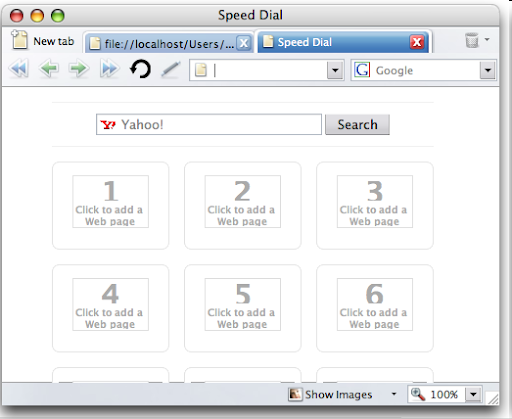Screen dimensions: 512x419
Task: Expand the Show Images mode arrow
Action: click(394, 394)
